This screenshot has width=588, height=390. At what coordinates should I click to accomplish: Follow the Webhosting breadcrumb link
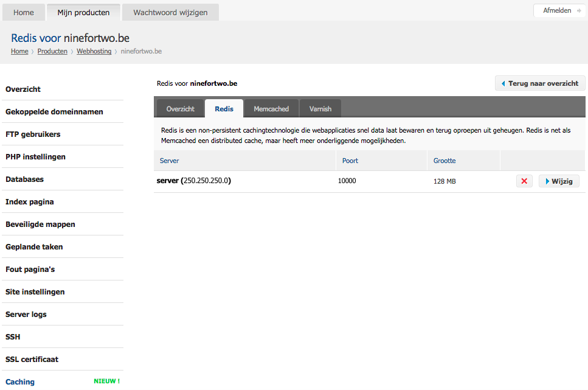click(x=94, y=51)
